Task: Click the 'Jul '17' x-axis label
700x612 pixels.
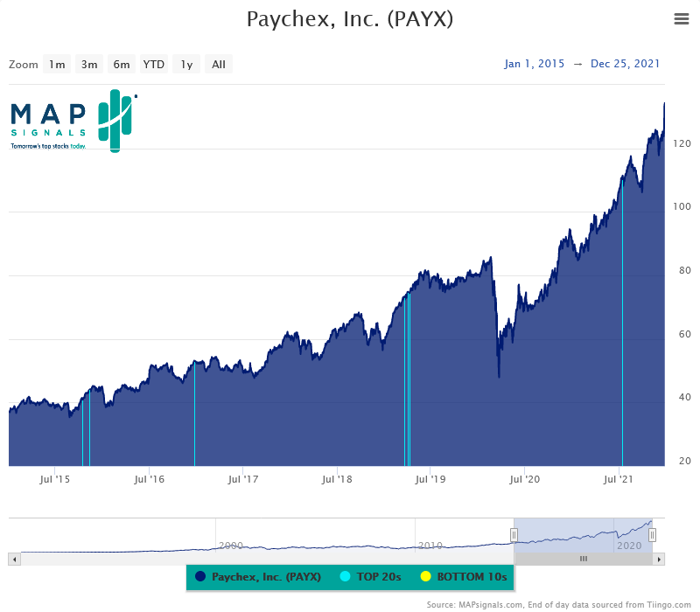Action: click(243, 479)
